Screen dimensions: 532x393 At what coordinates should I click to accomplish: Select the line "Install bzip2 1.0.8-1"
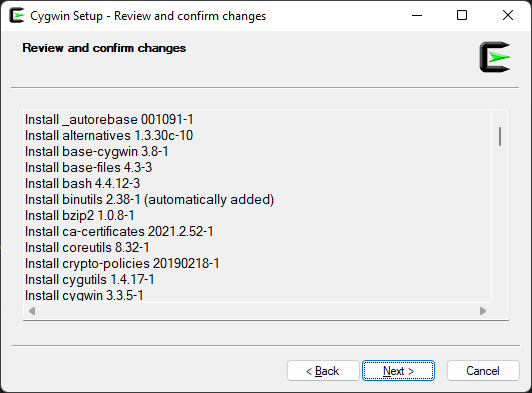click(x=80, y=216)
